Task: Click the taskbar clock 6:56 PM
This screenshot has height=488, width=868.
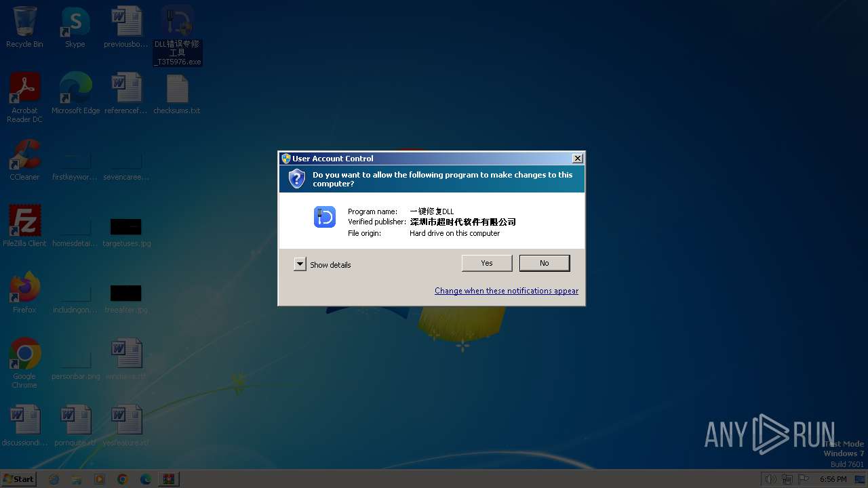Action: [x=833, y=479]
